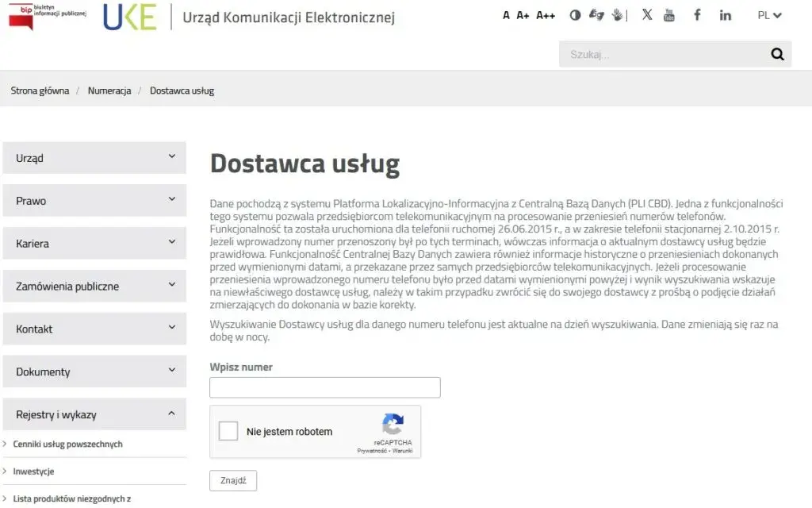The image size is (812, 508).
Task: Expand the Zamówienia publiczne menu section
Action: pos(94,286)
